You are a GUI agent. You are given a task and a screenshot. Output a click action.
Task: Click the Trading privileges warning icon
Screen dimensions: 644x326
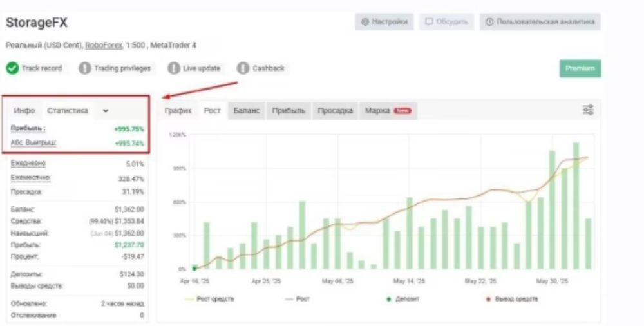[x=85, y=68]
